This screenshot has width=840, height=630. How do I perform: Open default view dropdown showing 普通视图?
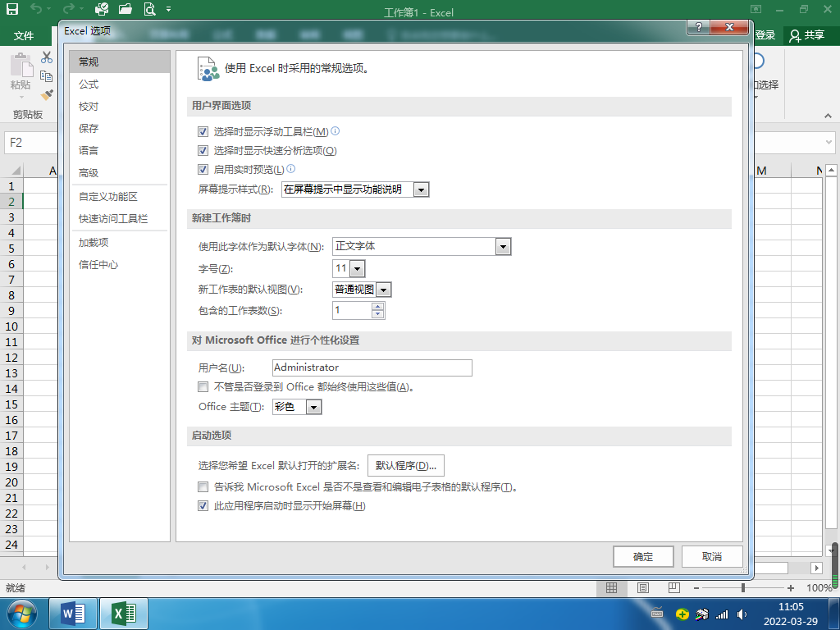pyautogui.click(x=384, y=290)
